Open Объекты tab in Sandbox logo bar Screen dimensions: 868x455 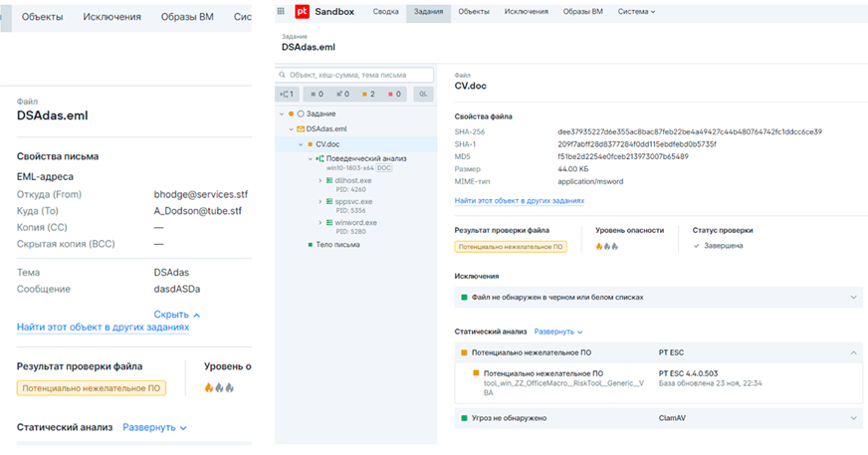tap(474, 11)
